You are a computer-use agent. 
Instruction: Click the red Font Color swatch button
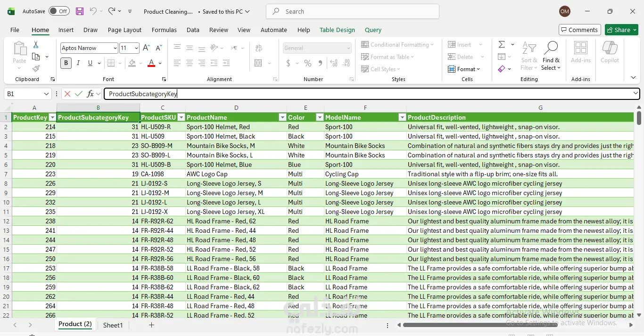tap(151, 63)
